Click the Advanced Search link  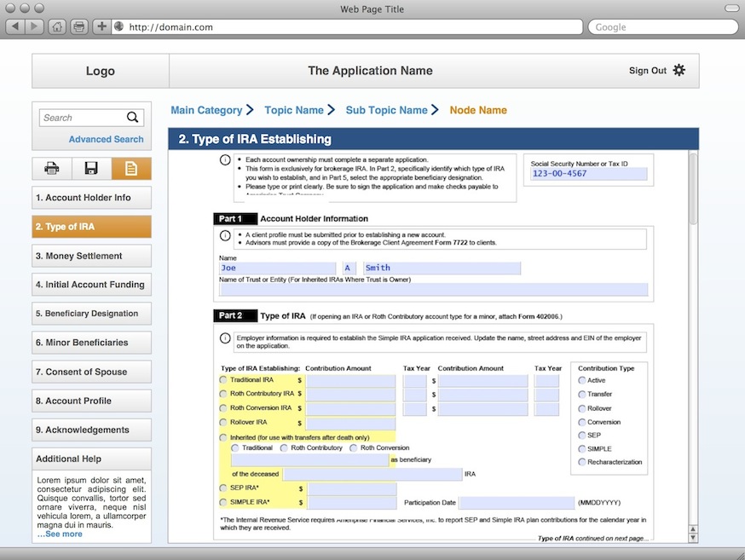coord(106,139)
